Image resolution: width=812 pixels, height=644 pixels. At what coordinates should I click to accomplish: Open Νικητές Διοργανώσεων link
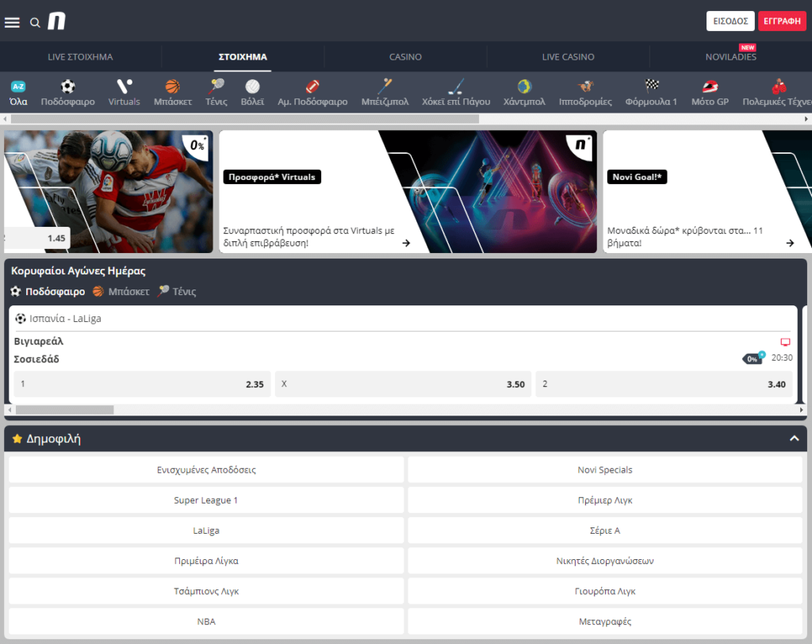click(605, 561)
